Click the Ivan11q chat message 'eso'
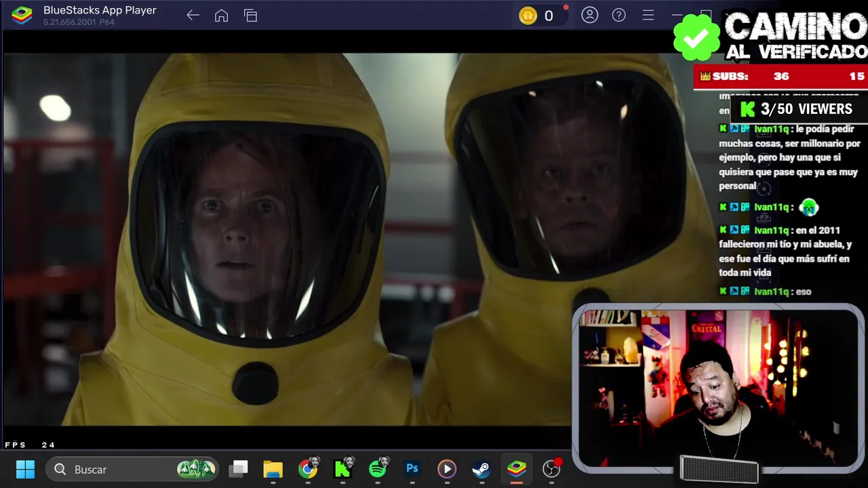The image size is (868, 488). click(766, 291)
